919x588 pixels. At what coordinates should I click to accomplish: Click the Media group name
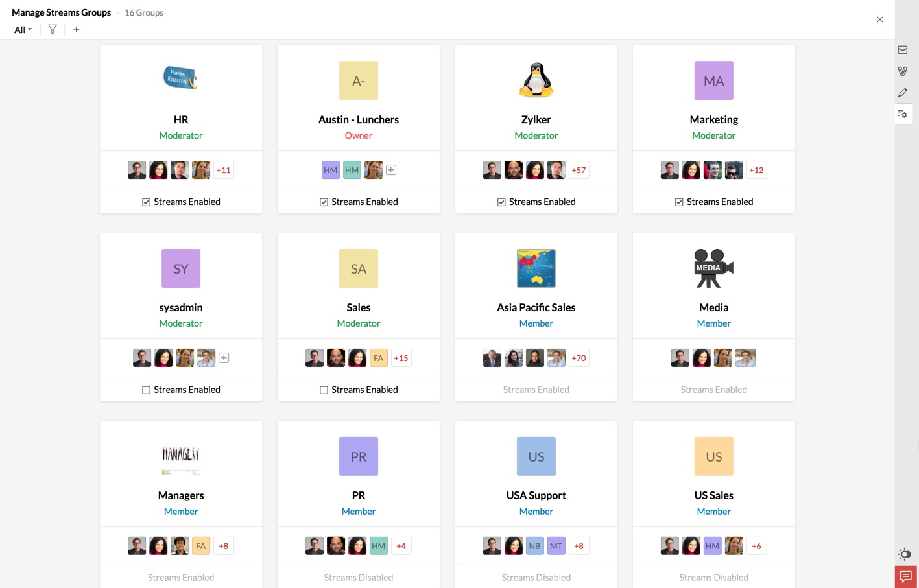click(x=714, y=307)
